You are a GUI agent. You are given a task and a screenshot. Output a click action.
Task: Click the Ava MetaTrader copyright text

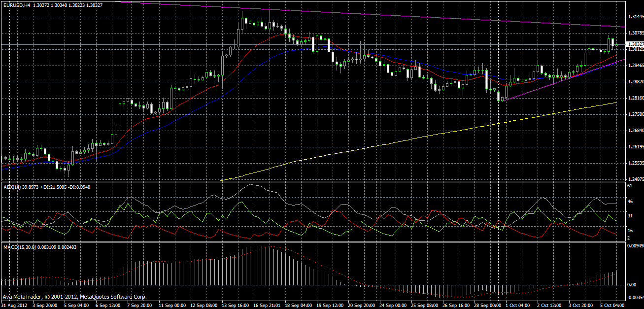74,297
